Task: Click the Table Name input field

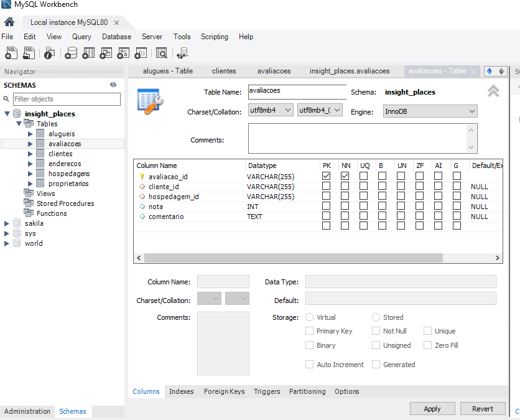Action: (x=297, y=92)
